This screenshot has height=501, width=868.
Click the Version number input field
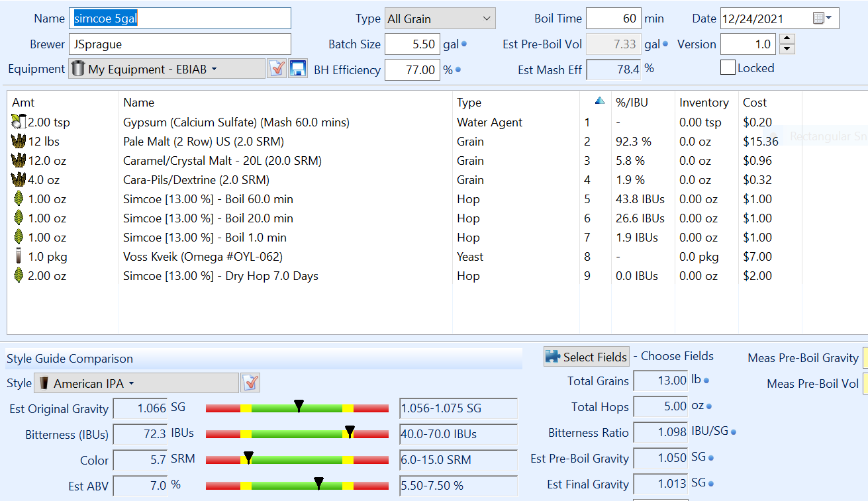click(x=749, y=44)
